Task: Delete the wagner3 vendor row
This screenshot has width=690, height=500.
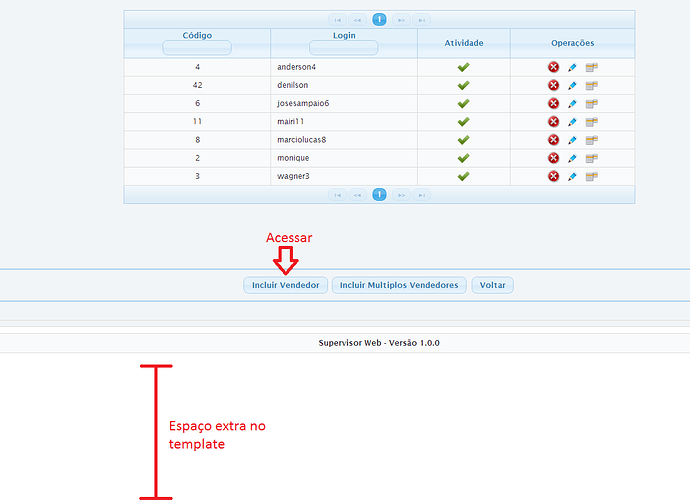Action: click(553, 176)
